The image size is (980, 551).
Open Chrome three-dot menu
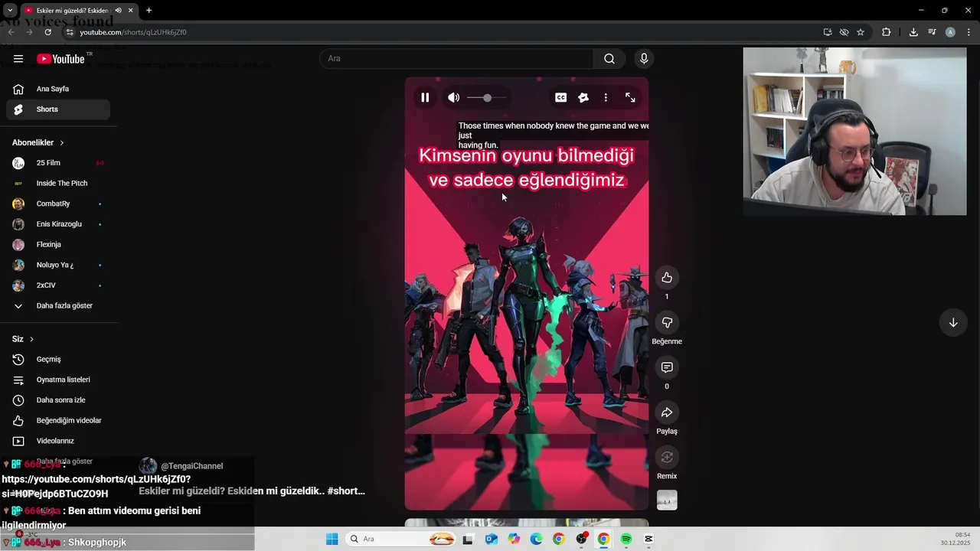969,32
